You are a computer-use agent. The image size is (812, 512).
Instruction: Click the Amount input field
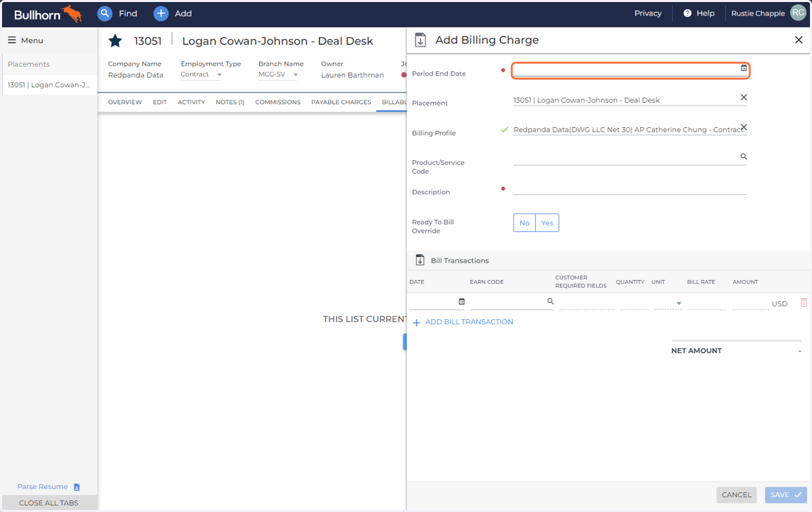[x=750, y=303]
